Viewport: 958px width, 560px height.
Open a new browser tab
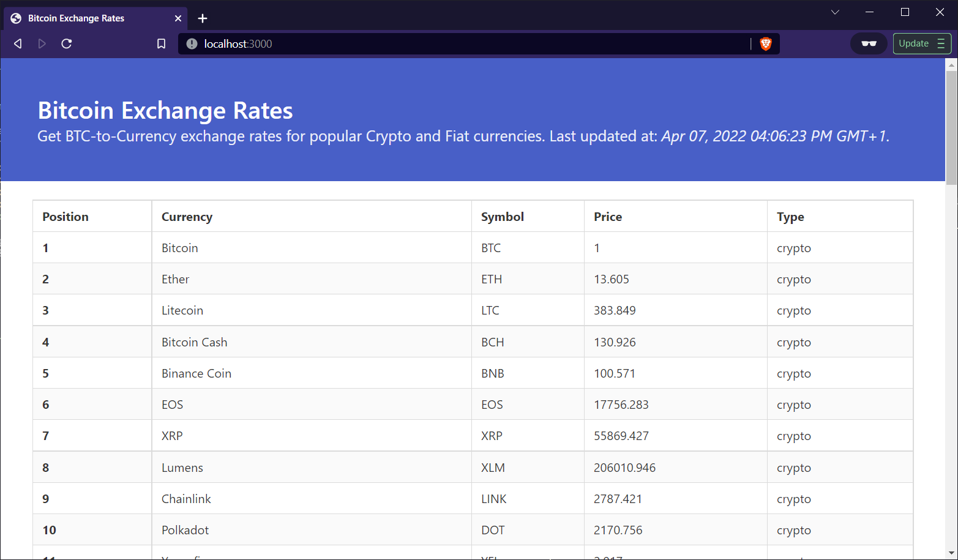pyautogui.click(x=203, y=18)
